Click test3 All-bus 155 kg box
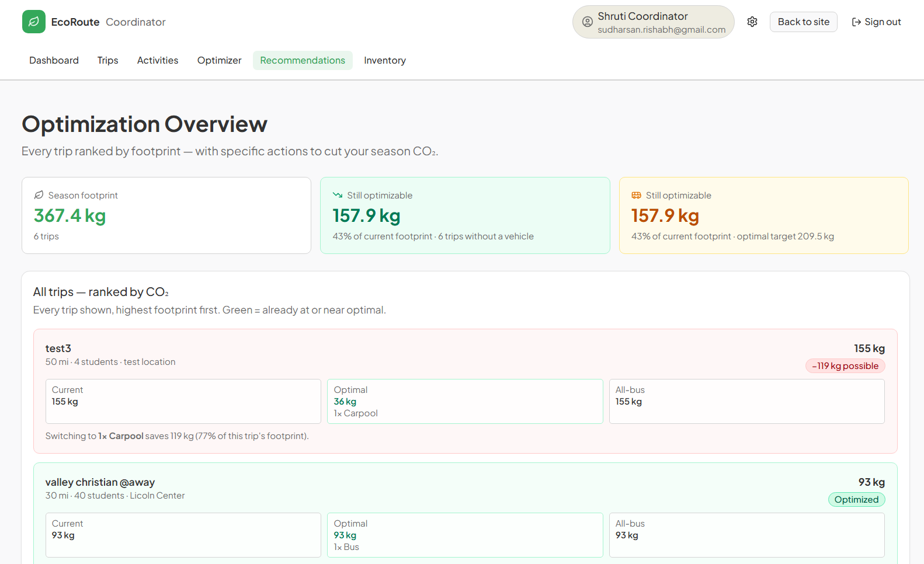This screenshot has width=924, height=564. point(746,401)
